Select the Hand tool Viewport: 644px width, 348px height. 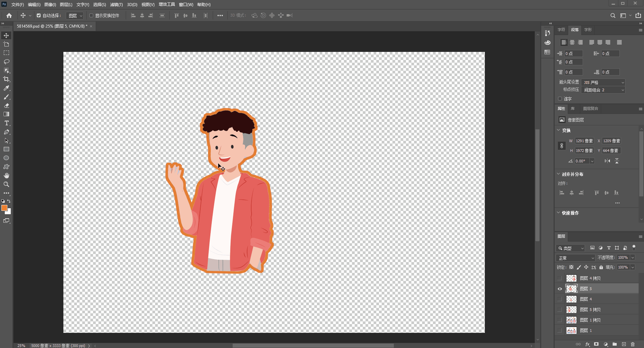pyautogui.click(x=6, y=176)
